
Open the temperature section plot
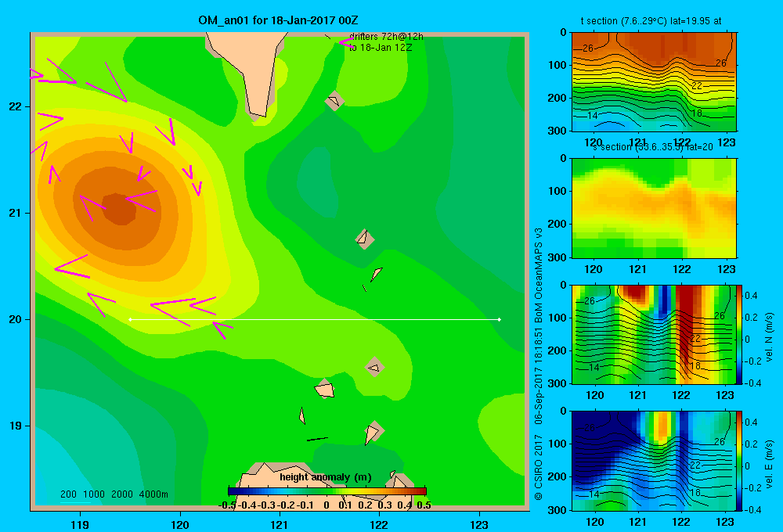click(x=654, y=81)
